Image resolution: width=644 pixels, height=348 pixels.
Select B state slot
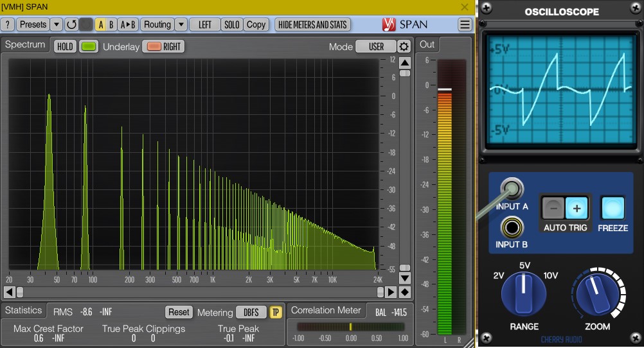111,24
